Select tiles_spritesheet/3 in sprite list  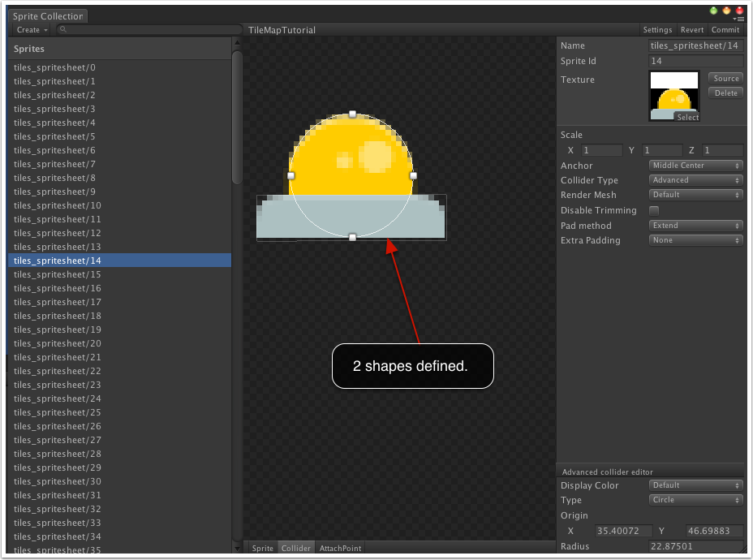click(119, 109)
